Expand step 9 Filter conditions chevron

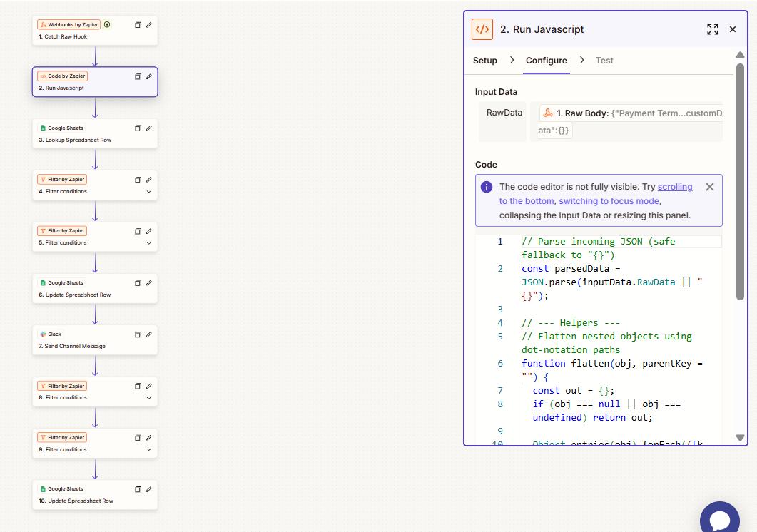(148, 450)
